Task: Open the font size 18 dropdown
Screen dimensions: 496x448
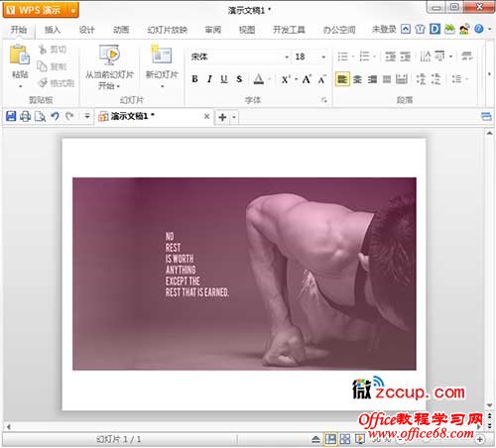Action: point(323,57)
